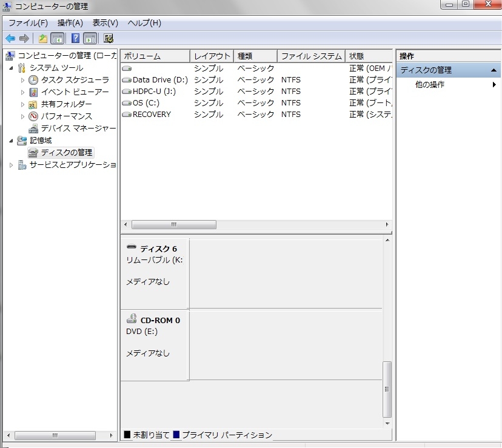Click the 記憶域 storage icon
Screen dimensions: 502x448
coord(21,140)
